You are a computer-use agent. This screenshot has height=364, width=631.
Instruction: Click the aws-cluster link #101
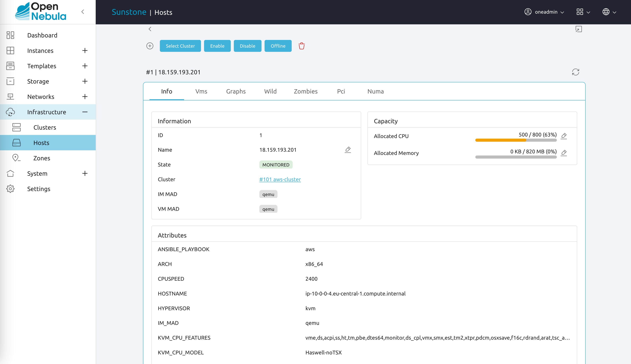[x=280, y=179]
